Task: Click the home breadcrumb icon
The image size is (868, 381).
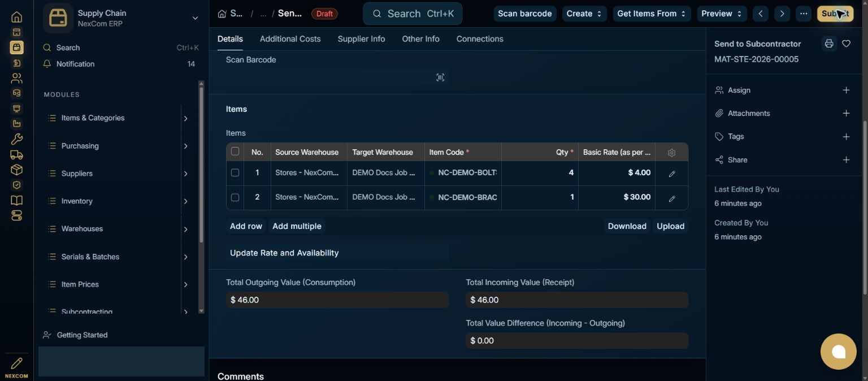Action: pyautogui.click(x=222, y=14)
